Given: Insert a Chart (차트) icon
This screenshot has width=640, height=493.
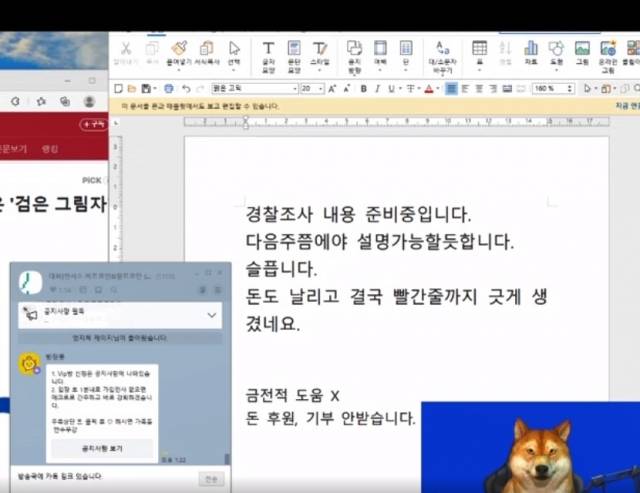Looking at the screenshot, I should pos(531,48).
